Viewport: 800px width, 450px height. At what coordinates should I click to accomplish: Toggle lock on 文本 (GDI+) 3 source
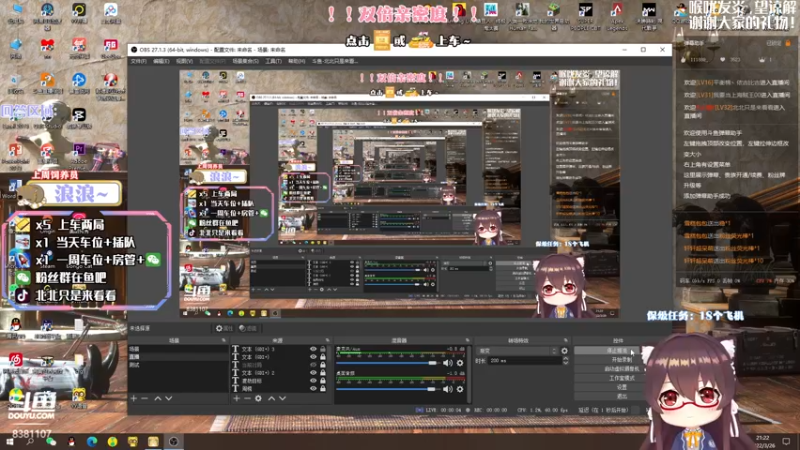pos(322,349)
